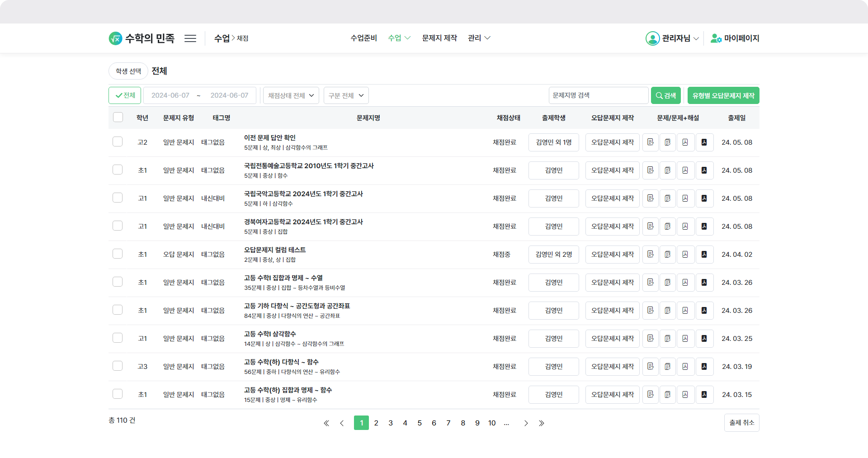The height and width of the screenshot is (458, 868).
Task: Download outline PDF icon for 경북여자고등학교 row
Action: pyautogui.click(x=685, y=227)
